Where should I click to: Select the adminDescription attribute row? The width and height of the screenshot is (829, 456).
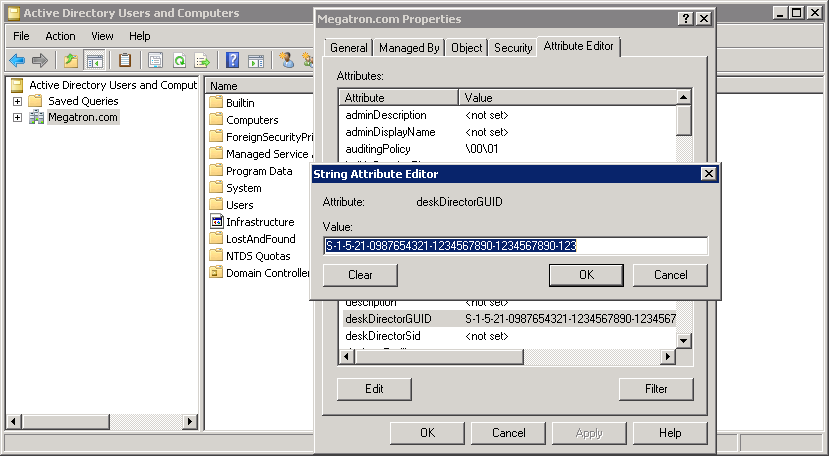(x=508, y=115)
